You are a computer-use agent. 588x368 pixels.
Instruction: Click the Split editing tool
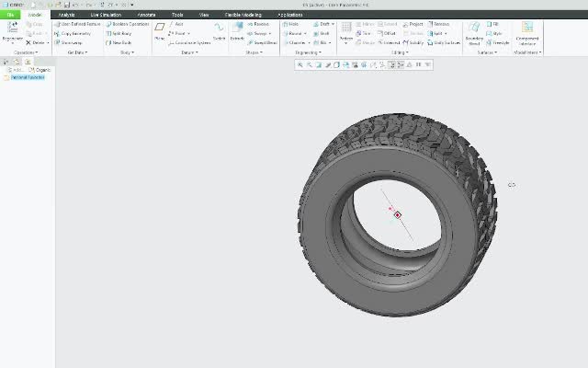click(x=435, y=33)
